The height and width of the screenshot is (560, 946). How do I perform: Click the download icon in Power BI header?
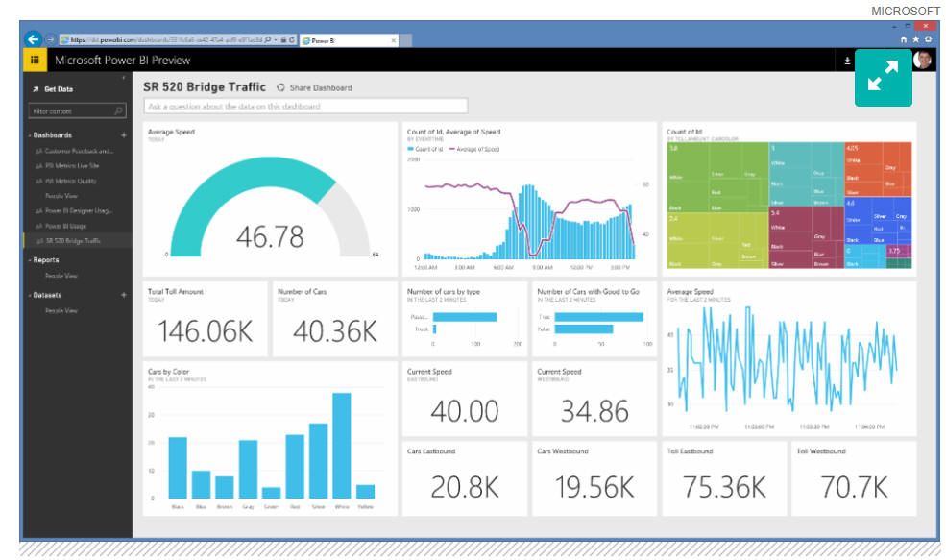847,61
